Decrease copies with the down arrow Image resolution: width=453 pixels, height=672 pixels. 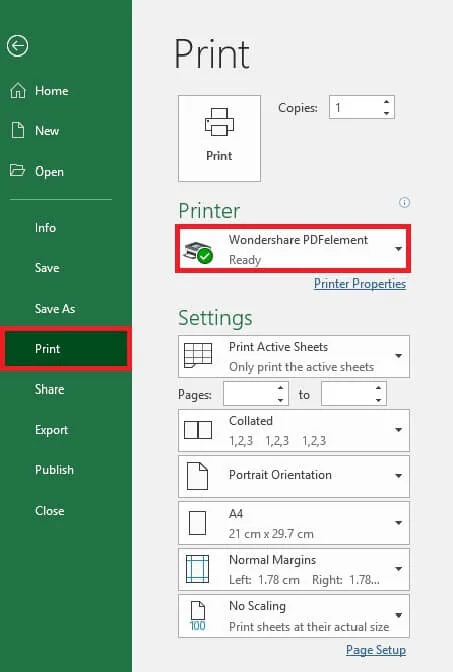[x=387, y=113]
